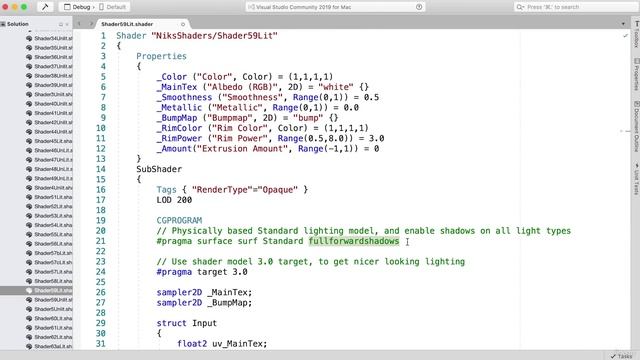
Task: Select Shader55Lit file in Solution tree
Action: pos(49,235)
